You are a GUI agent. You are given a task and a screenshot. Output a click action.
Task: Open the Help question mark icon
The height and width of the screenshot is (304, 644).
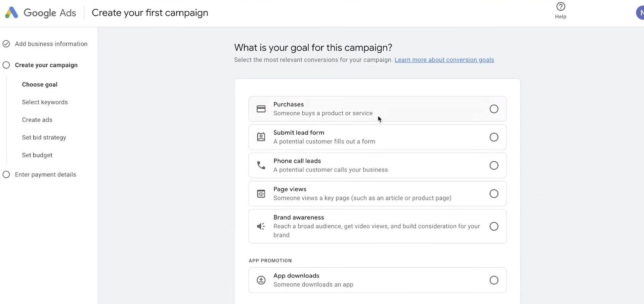(560, 6)
